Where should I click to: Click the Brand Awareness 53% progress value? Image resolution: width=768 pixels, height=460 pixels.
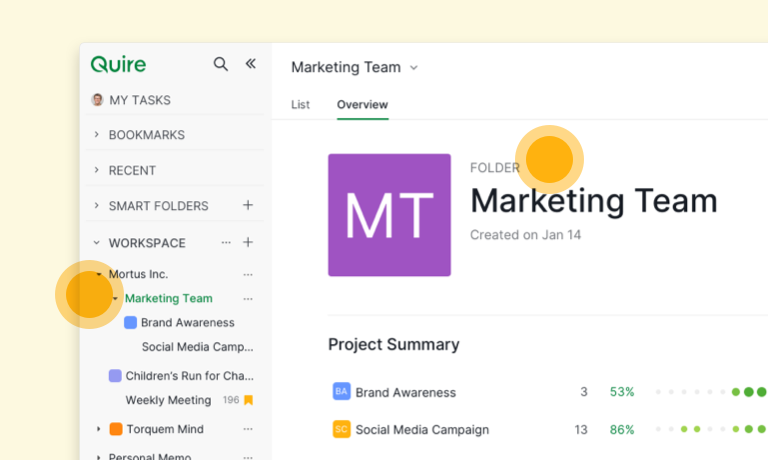coord(622,392)
